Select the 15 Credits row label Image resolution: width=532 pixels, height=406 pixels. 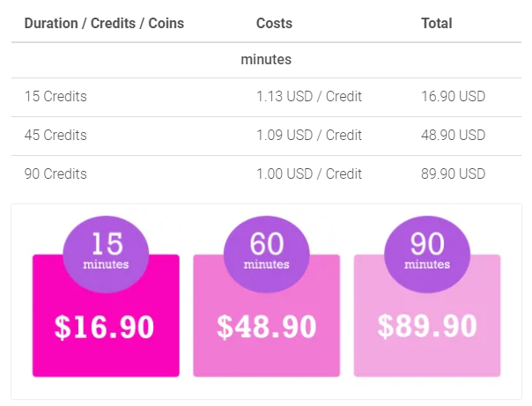click(55, 96)
